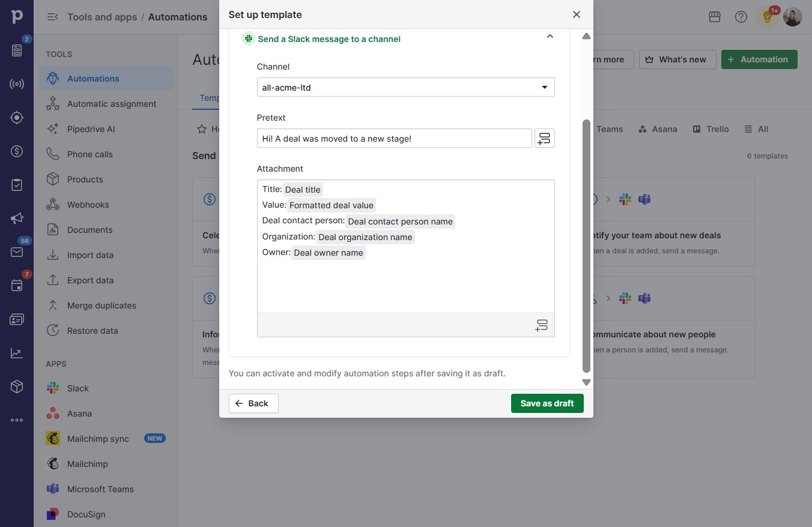Insert a merge field into Attachment

[542, 325]
